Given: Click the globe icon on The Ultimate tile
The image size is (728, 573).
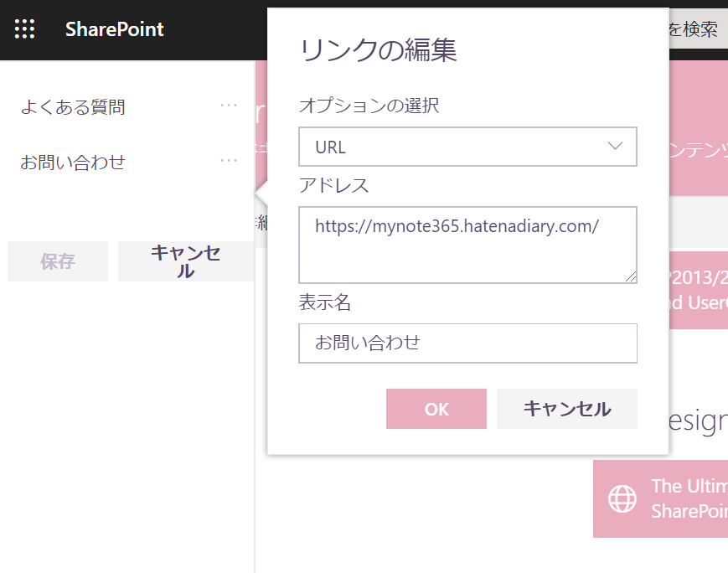Looking at the screenshot, I should [x=622, y=498].
